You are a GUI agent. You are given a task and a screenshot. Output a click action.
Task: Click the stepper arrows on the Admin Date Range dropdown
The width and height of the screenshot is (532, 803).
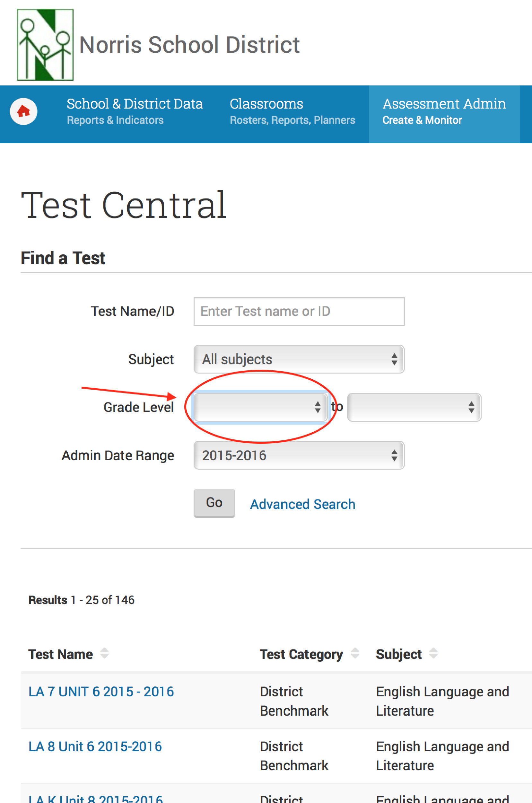point(394,455)
